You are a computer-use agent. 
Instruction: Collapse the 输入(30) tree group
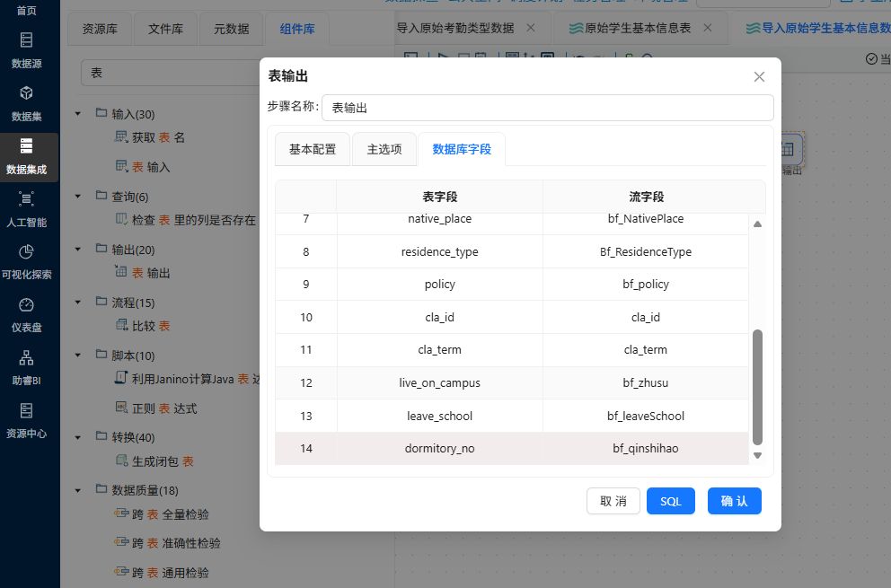point(78,114)
